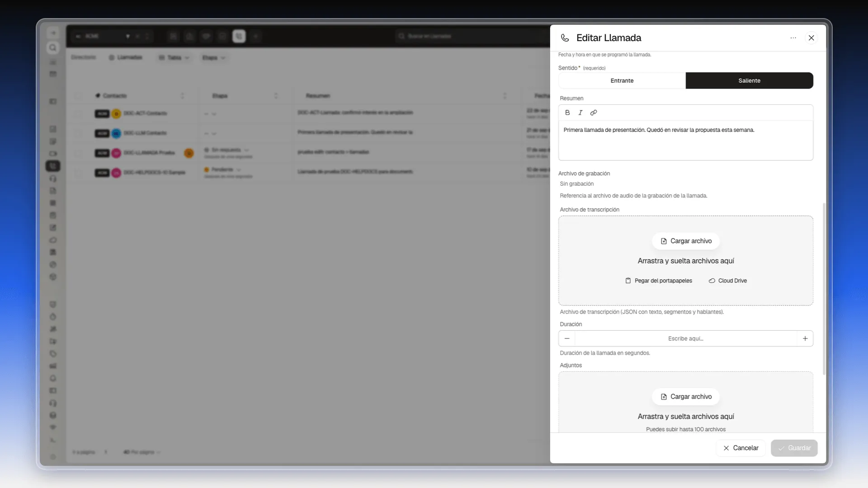Viewport: 868px width, 488px height.
Task: Click Cargar archivo under Adjuntos
Action: 686,397
